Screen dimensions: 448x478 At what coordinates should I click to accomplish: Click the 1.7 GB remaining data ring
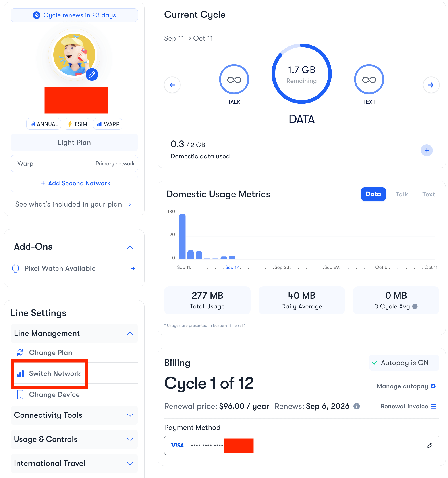301,73
